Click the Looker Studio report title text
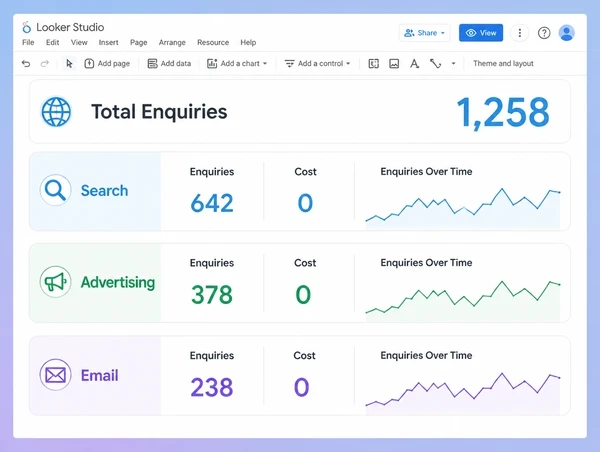This screenshot has height=452, width=600. pos(70,27)
